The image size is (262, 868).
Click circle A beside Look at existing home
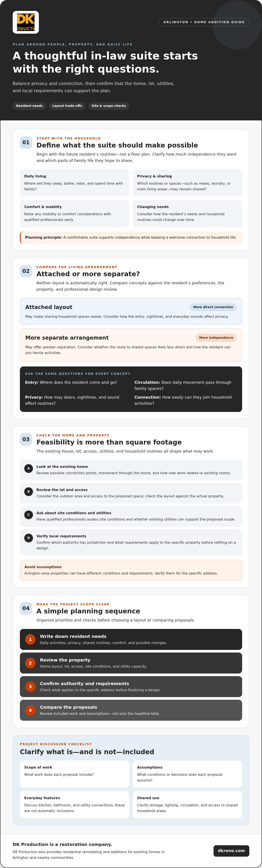click(x=29, y=468)
